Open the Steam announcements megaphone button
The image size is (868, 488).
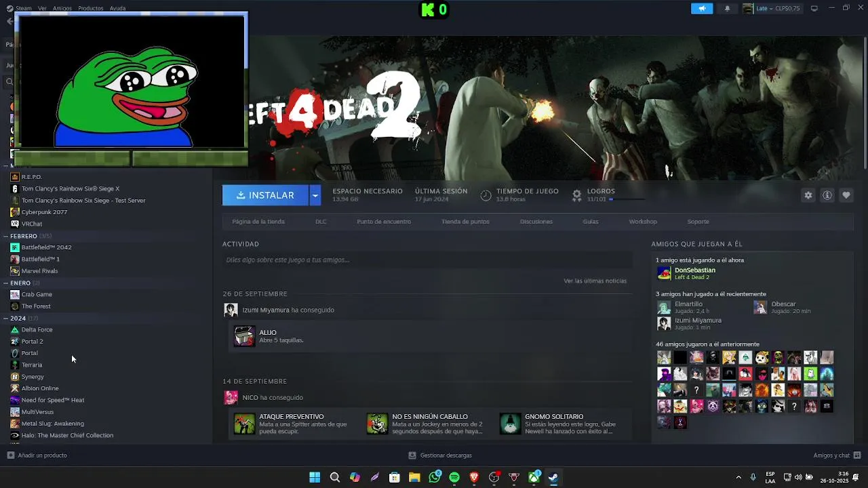click(x=702, y=8)
